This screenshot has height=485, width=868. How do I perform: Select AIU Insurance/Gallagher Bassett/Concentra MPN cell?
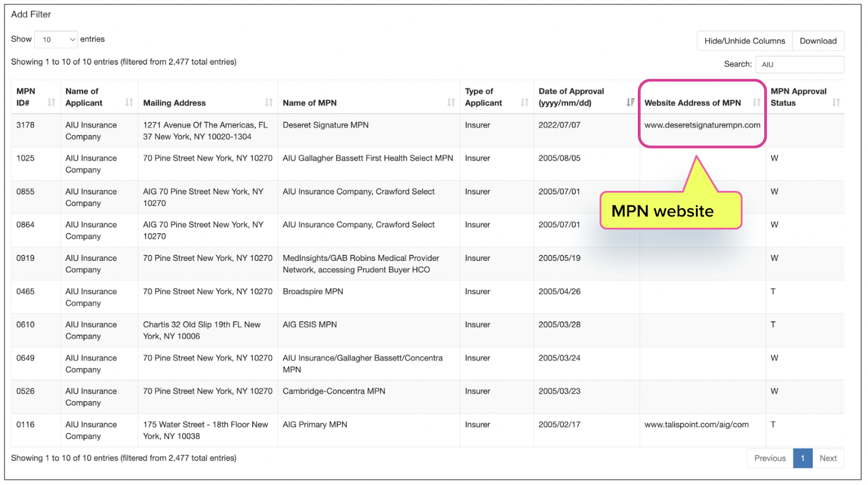[x=363, y=364]
